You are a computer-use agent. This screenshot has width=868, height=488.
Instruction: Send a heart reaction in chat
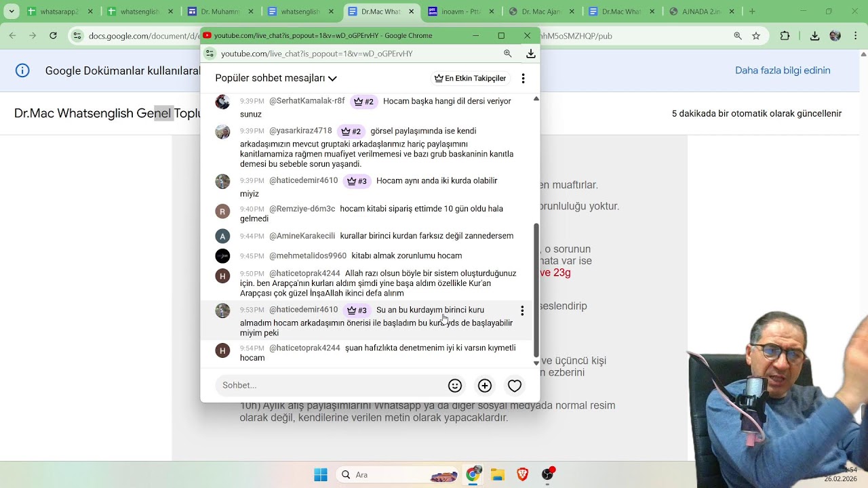coord(515,386)
